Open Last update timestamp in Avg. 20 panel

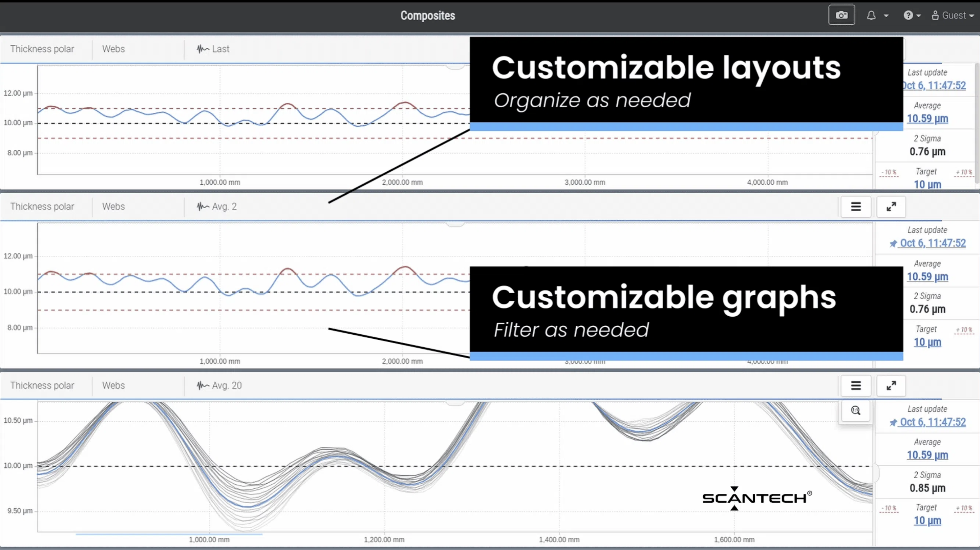pos(927,422)
